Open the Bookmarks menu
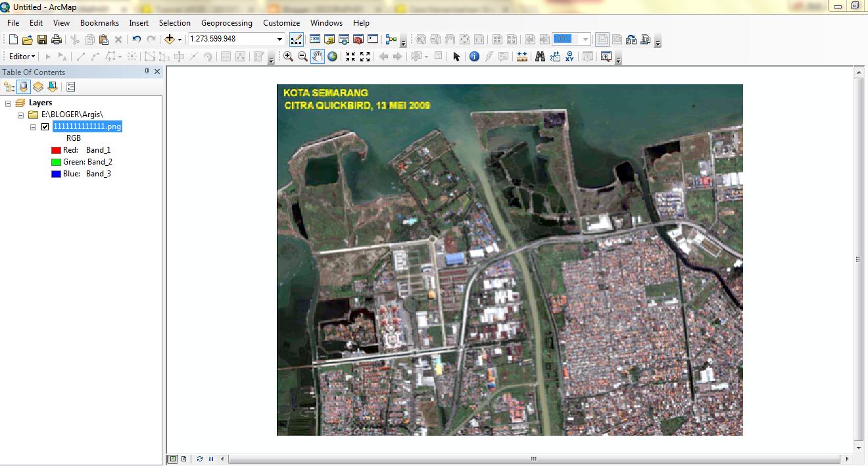This screenshot has height=466, width=868. pos(99,22)
